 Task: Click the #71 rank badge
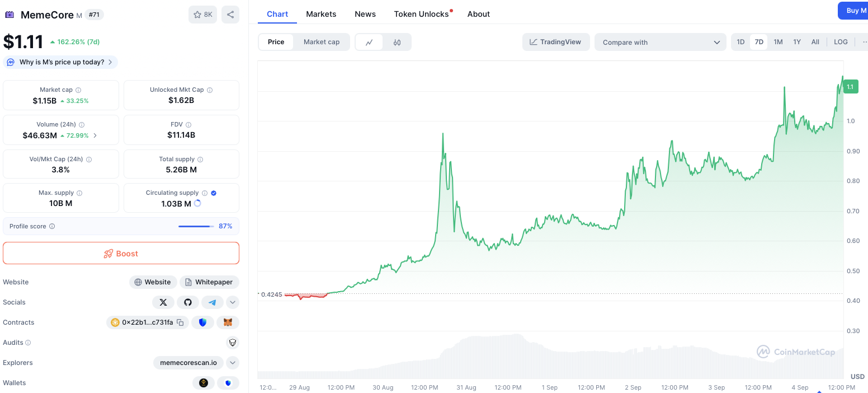coord(94,15)
